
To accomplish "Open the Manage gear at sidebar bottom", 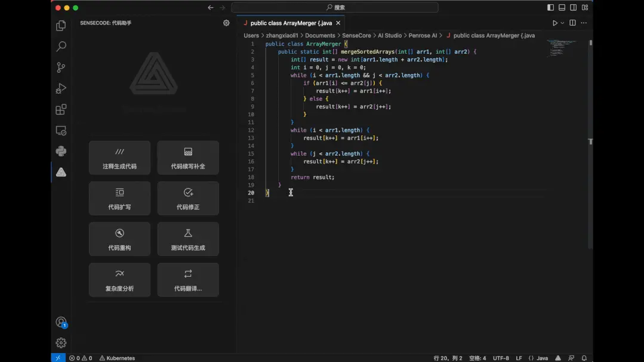I will click(x=61, y=343).
